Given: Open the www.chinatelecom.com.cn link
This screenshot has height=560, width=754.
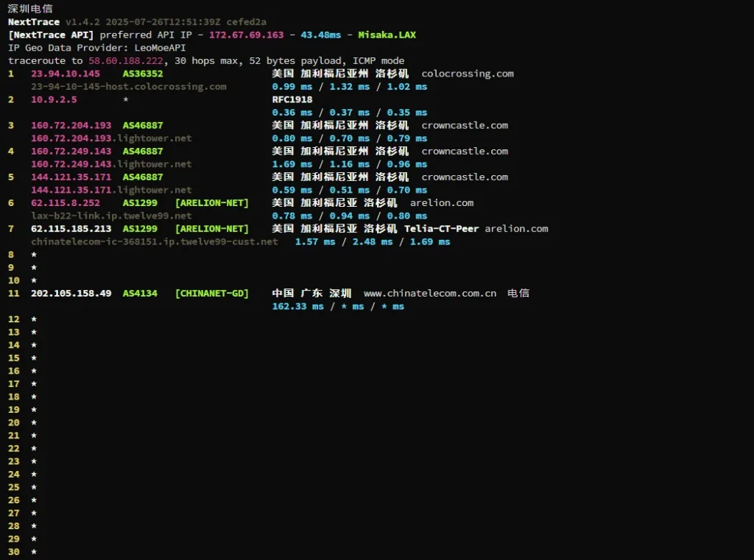Looking at the screenshot, I should [x=429, y=293].
